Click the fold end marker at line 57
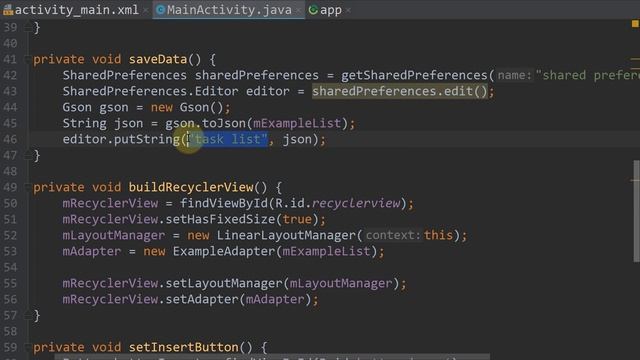Viewport: 640px width, 360px height. pyautogui.click(x=27, y=315)
